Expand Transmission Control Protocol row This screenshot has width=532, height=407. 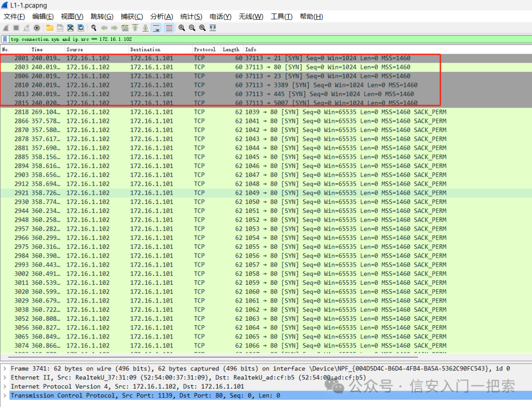tap(5, 396)
